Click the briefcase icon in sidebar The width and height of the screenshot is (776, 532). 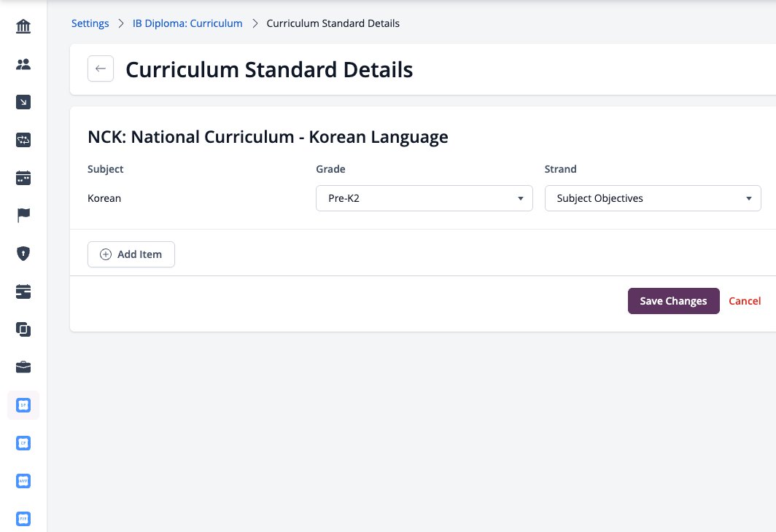(x=23, y=367)
